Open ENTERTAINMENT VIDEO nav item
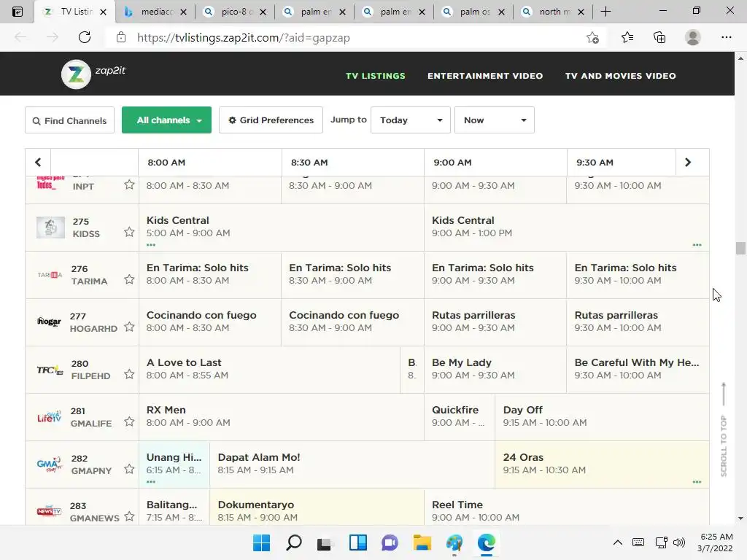This screenshot has width=747, height=560. pyautogui.click(x=485, y=76)
